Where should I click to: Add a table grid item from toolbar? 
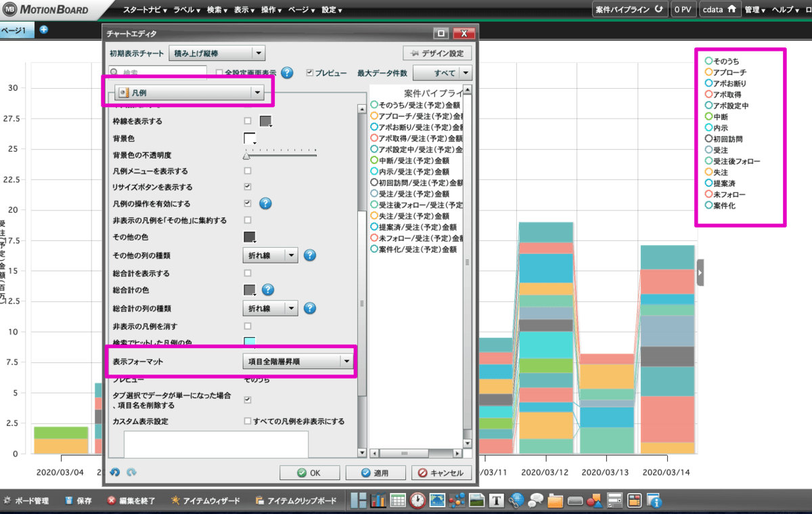398,501
